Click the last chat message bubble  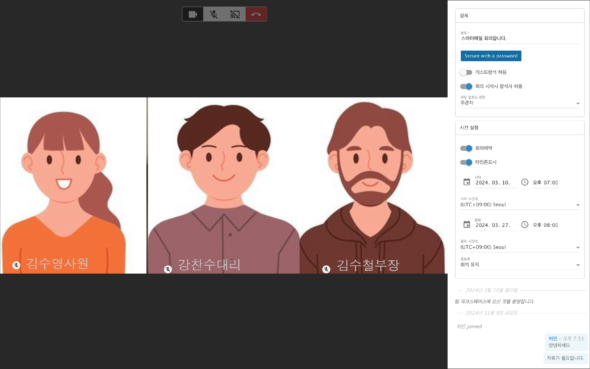(566, 358)
